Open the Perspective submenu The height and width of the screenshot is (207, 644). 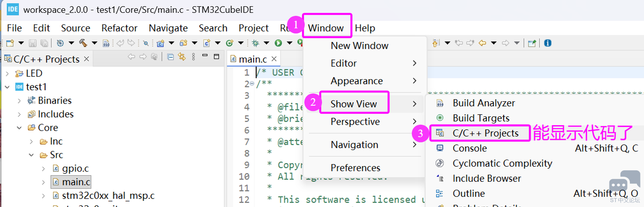(365, 122)
